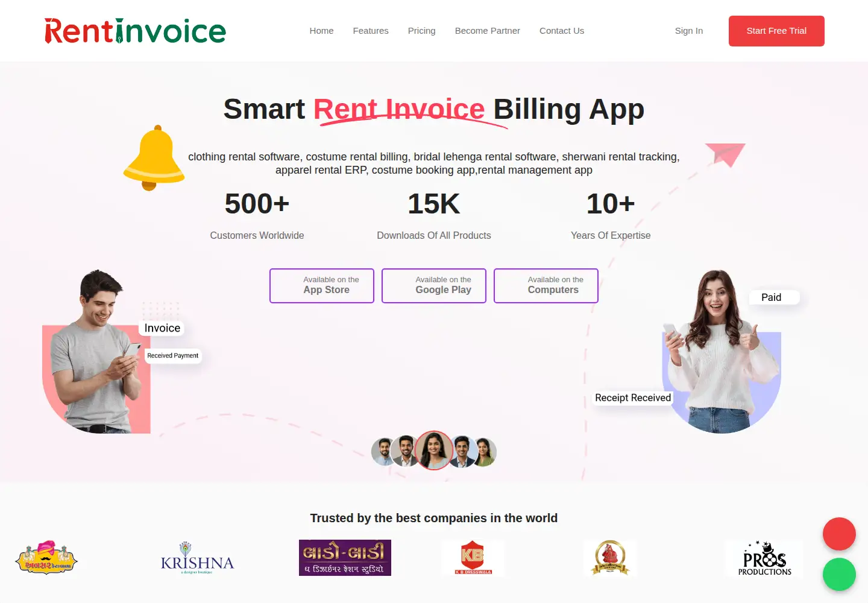Click the turban mascot company logo

point(47,558)
